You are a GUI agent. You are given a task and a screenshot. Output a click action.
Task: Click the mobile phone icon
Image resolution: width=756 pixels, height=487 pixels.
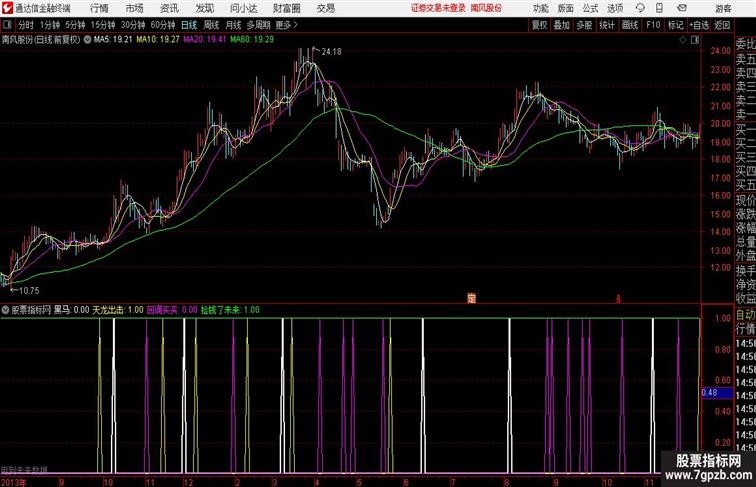[x=660, y=8]
